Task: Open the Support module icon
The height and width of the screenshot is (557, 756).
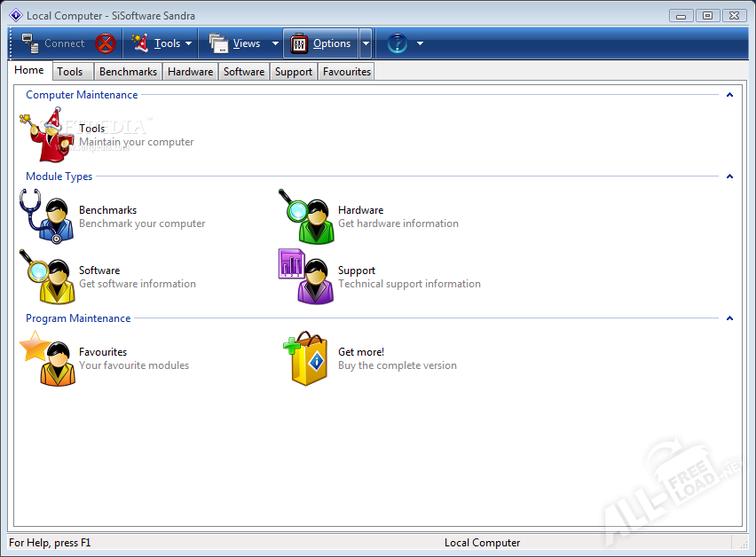Action: click(304, 277)
